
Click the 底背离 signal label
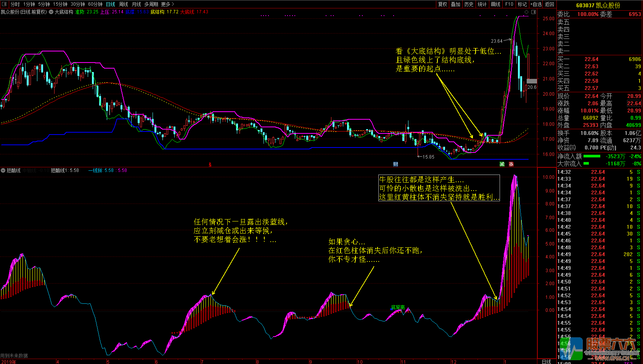click(398, 307)
